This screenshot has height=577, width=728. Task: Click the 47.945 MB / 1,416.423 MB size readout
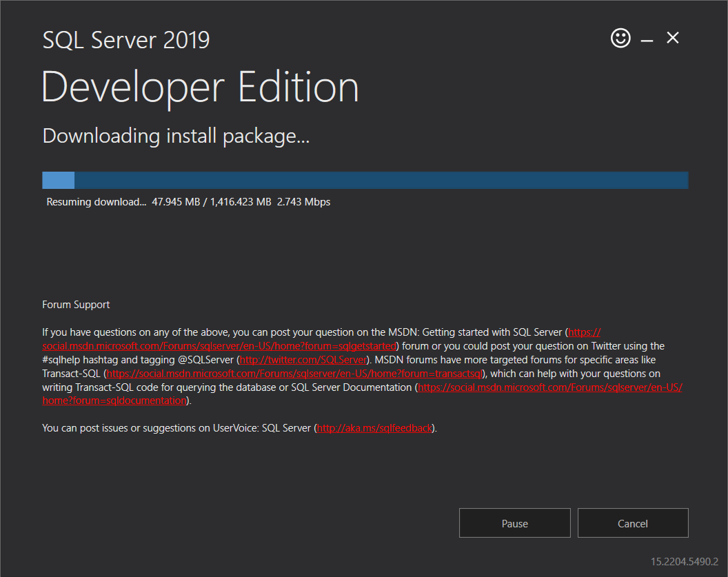coord(212,203)
